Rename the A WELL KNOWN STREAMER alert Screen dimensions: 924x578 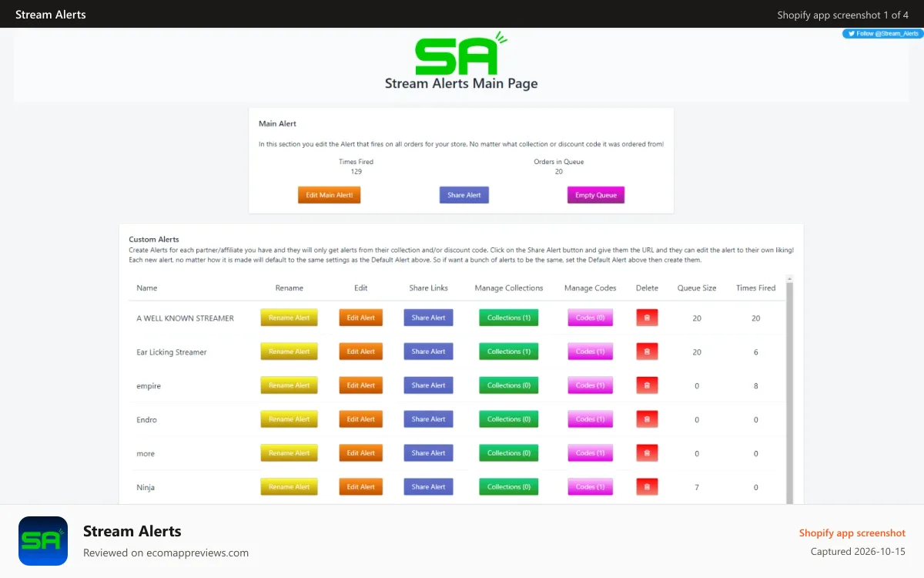coord(289,318)
